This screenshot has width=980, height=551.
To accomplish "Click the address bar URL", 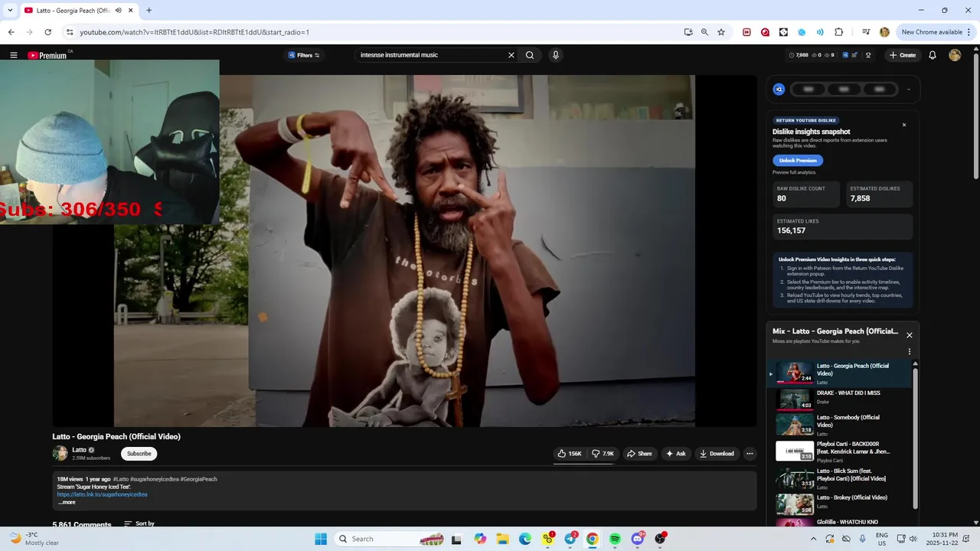I will pyautogui.click(x=194, y=32).
